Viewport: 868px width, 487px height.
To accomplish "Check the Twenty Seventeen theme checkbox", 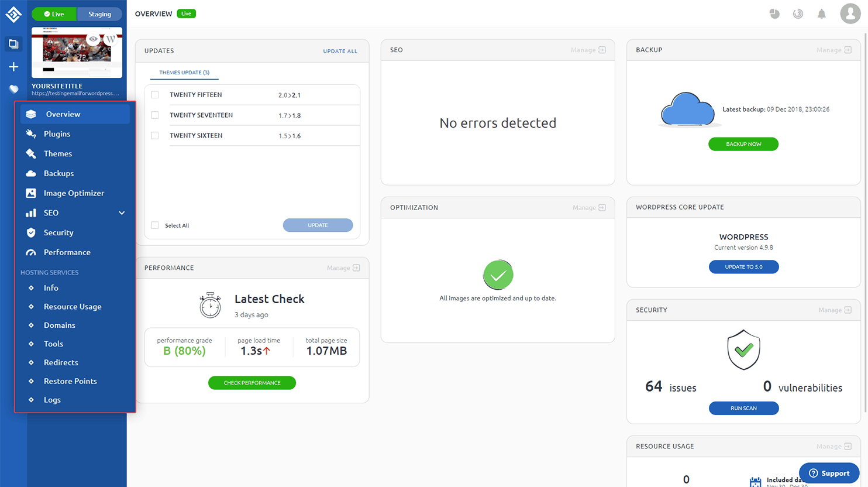I will coord(155,115).
